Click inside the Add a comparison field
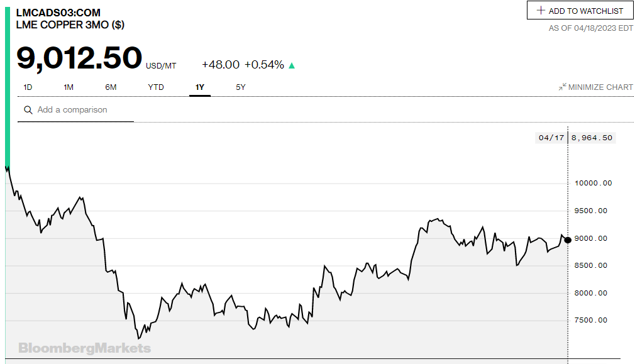The width and height of the screenshot is (635, 364). tap(75, 109)
